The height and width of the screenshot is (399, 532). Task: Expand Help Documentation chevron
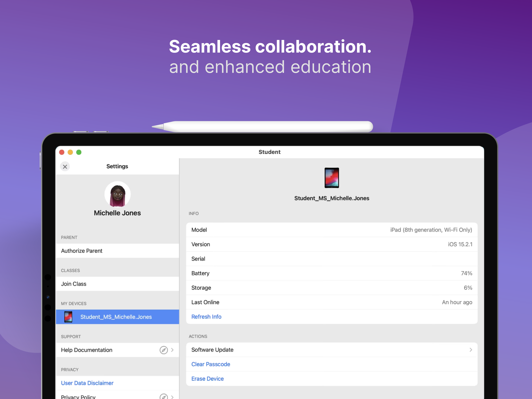tap(173, 350)
